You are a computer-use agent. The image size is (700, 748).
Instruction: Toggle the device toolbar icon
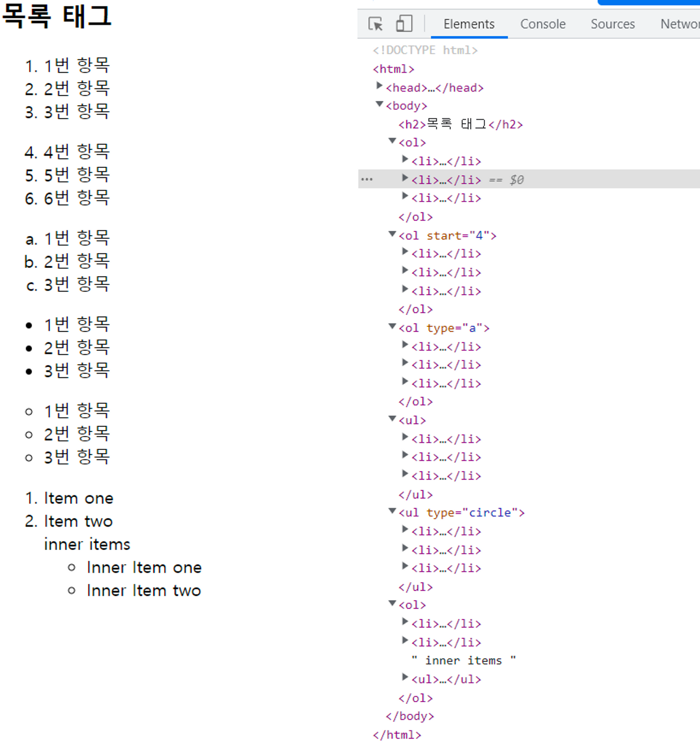[404, 24]
